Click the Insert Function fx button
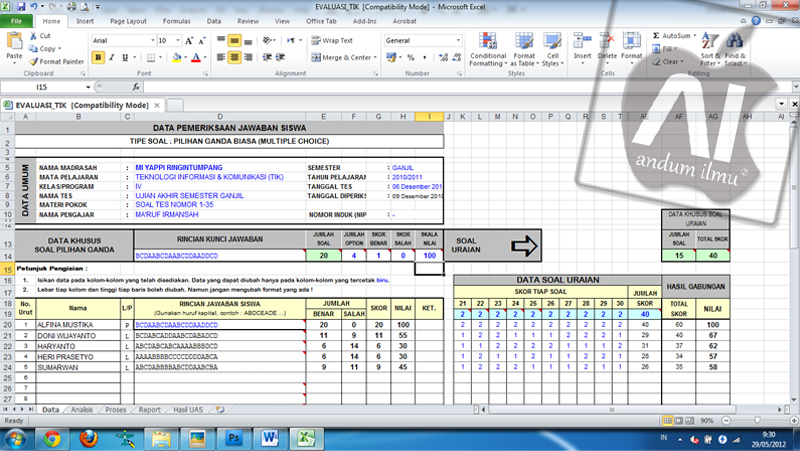Viewport: 800px width, 451px height. coord(136,87)
